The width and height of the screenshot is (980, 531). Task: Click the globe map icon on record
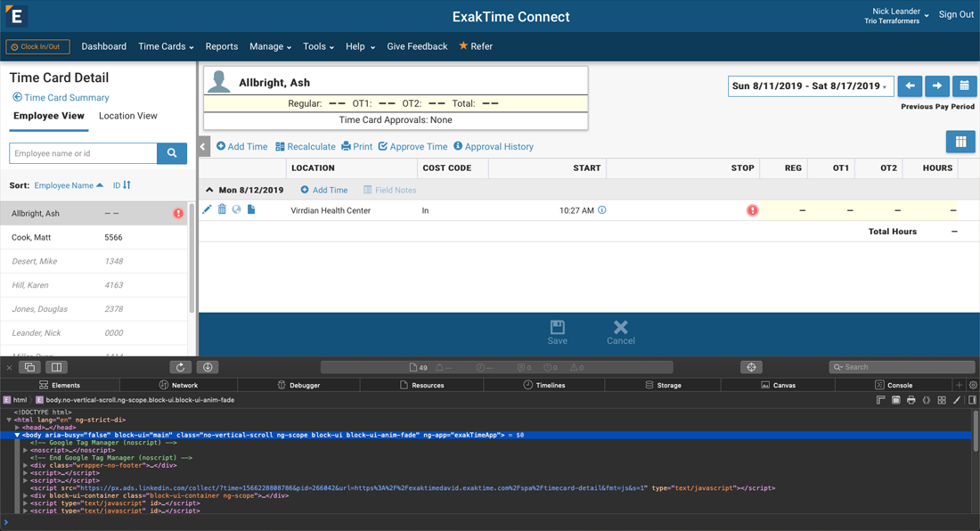click(236, 210)
